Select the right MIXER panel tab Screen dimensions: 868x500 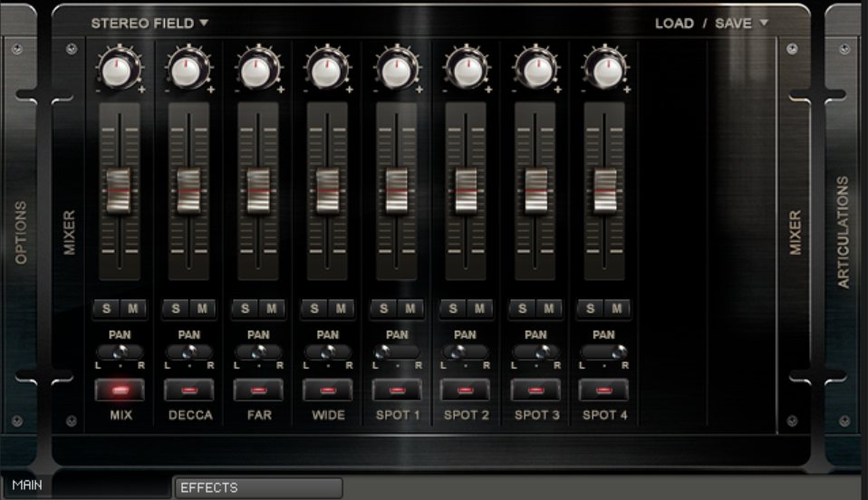(795, 233)
